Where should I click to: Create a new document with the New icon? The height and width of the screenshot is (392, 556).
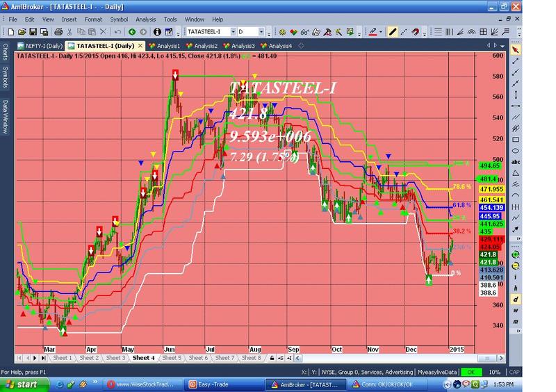10,32
